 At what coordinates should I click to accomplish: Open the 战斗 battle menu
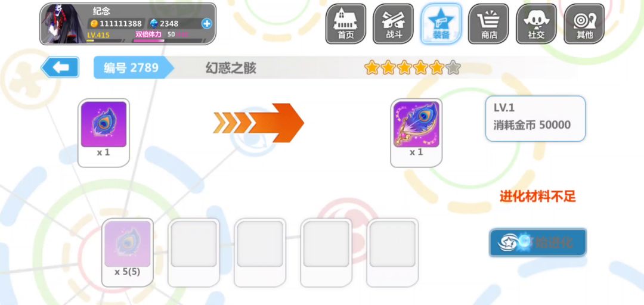(393, 24)
